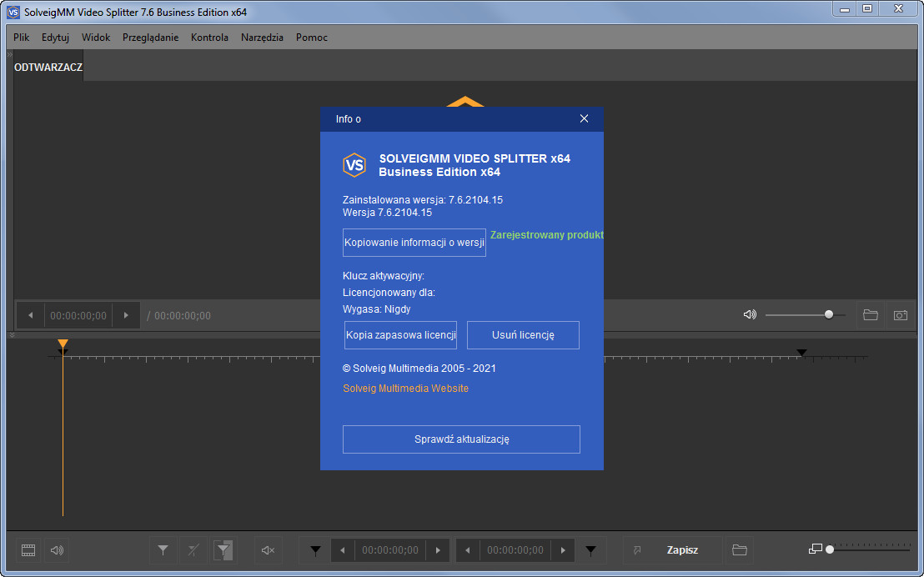Viewport: 924px width, 577px height.
Task: Click the timeline zoom icon
Action: coord(815,549)
